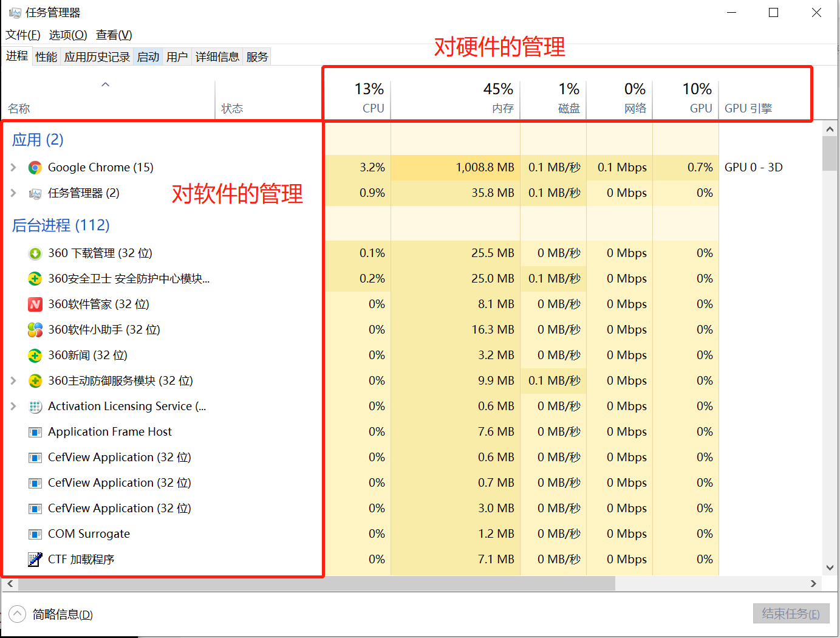This screenshot has width=840, height=638.
Task: Click the 16.3 MB memory cell
Action: [456, 329]
